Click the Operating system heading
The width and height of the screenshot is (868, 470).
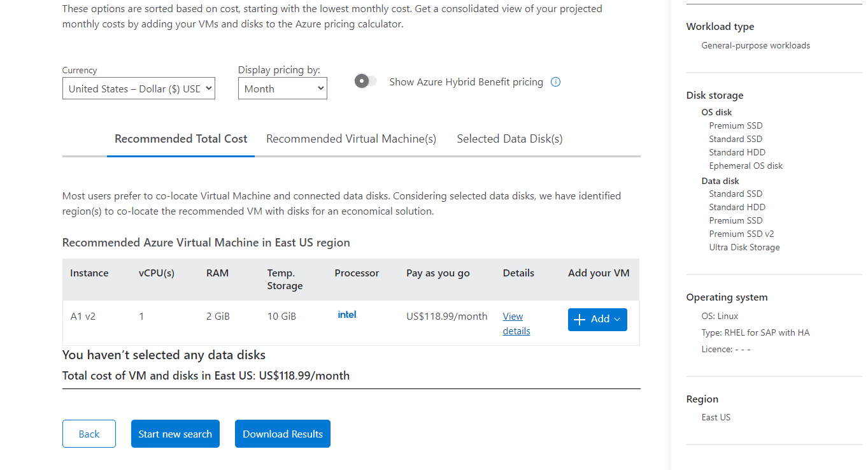pos(727,297)
